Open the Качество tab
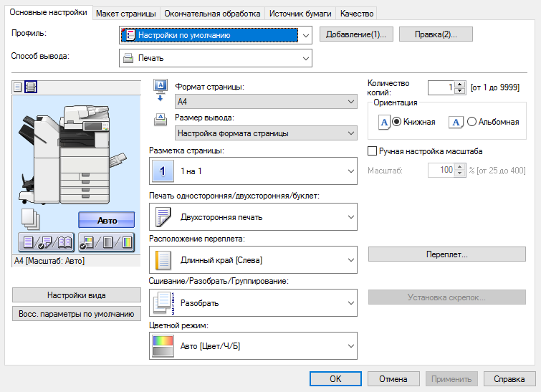 pos(356,14)
